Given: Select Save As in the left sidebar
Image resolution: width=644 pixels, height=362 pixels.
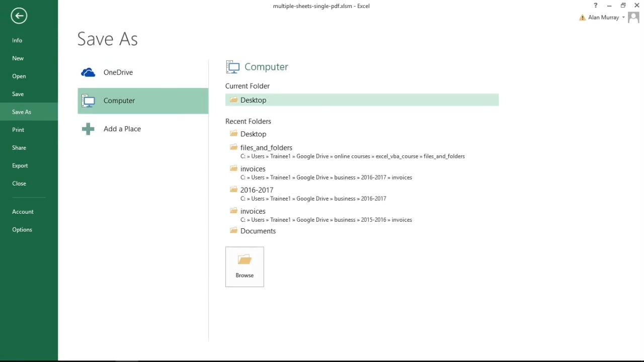Looking at the screenshot, I should 29,112.
